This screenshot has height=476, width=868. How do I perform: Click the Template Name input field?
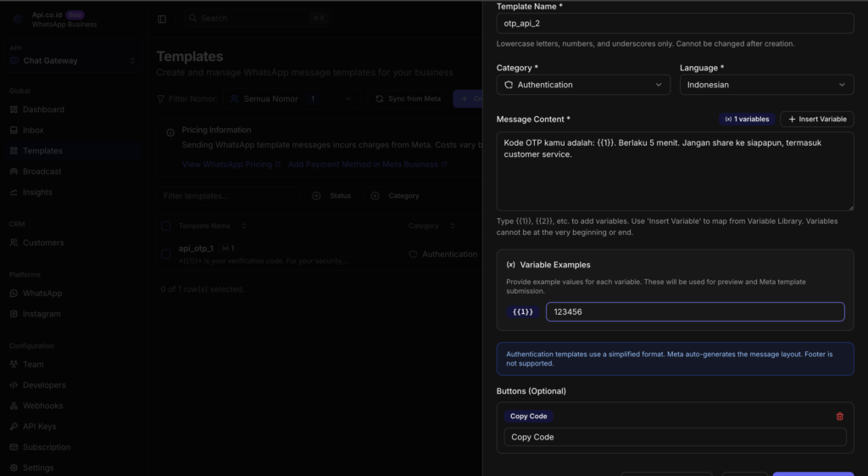click(675, 23)
